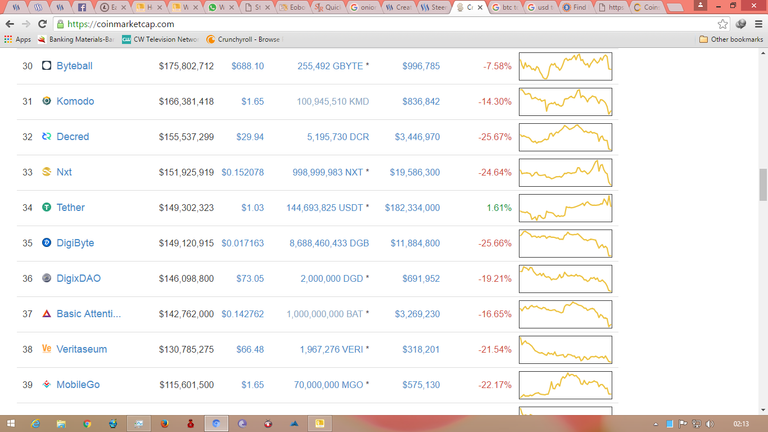Launch Internet Explorer from the taskbar
Viewport: 768px width, 432px height.
coord(35,424)
